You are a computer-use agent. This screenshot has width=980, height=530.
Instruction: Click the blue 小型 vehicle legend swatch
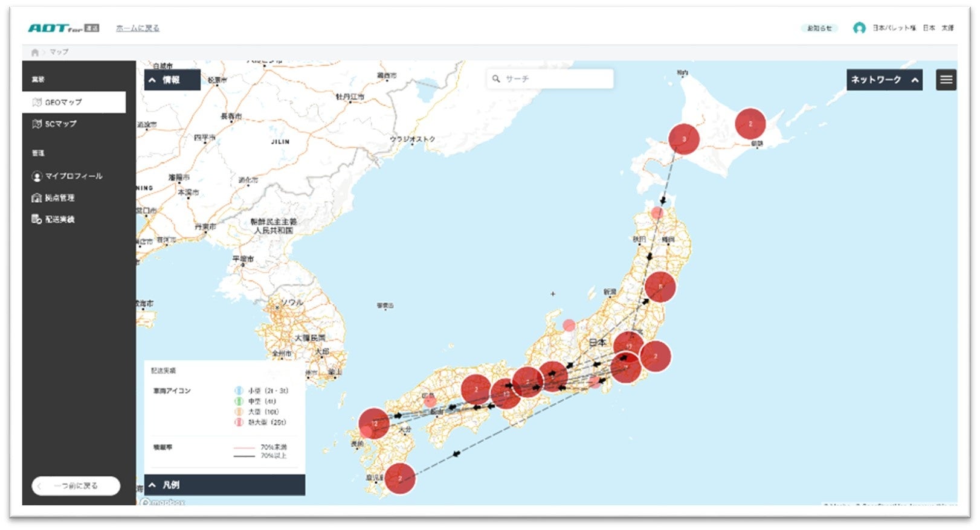(x=239, y=391)
